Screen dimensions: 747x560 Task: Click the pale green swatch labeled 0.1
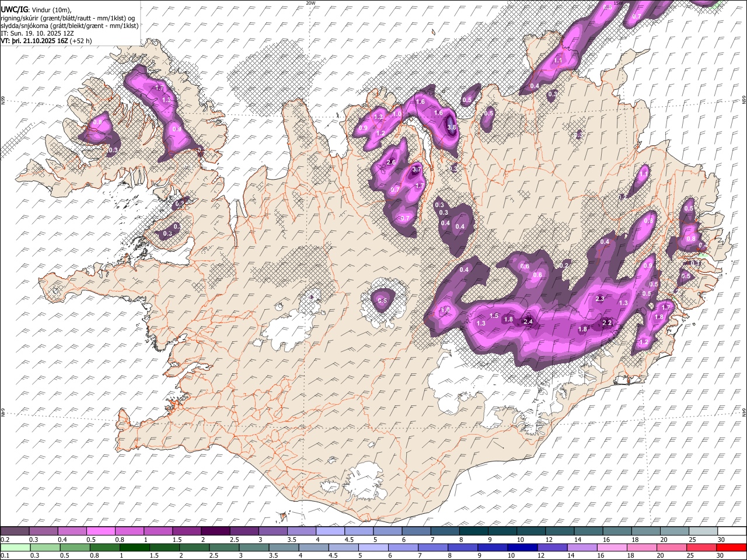pos(15,547)
